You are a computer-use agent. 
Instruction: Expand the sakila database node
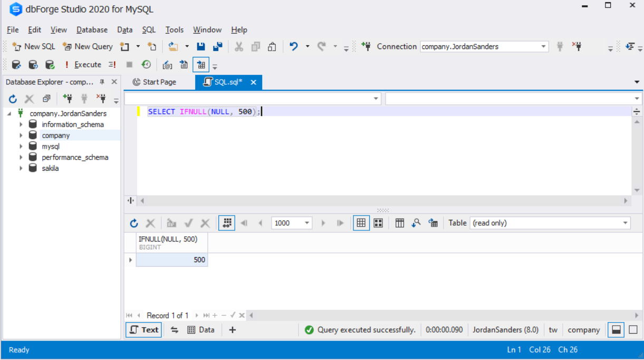click(21, 168)
